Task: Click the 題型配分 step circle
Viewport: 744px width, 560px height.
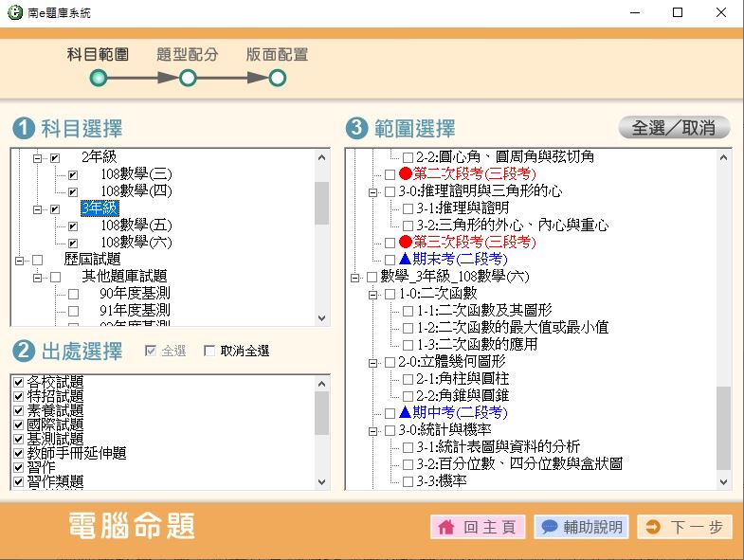Action: coord(188,79)
